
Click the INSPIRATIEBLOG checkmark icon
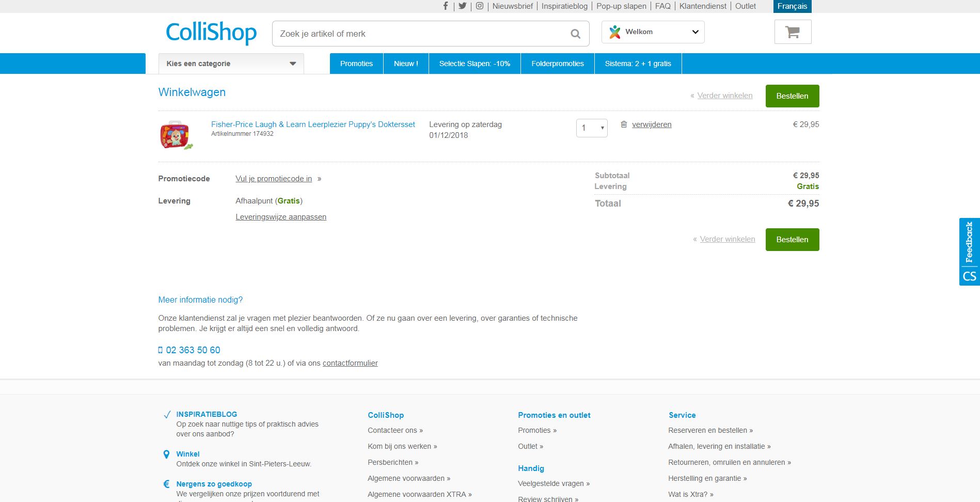pos(167,415)
